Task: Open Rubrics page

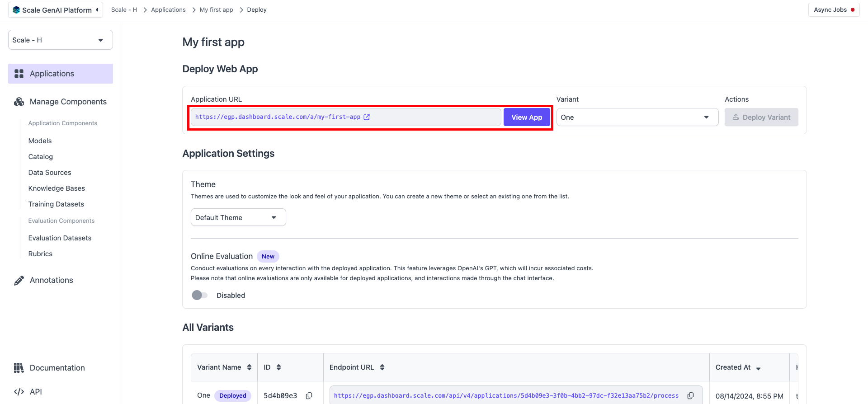Action: pos(40,254)
